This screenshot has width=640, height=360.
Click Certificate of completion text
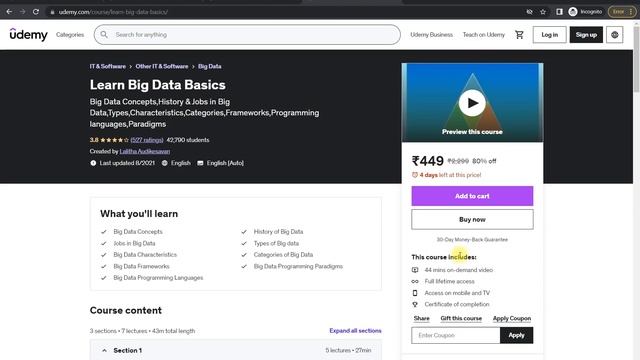pos(457,304)
